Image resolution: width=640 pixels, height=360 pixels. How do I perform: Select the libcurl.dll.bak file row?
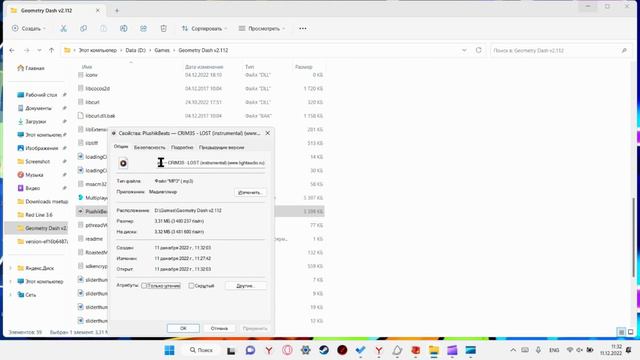pos(200,116)
